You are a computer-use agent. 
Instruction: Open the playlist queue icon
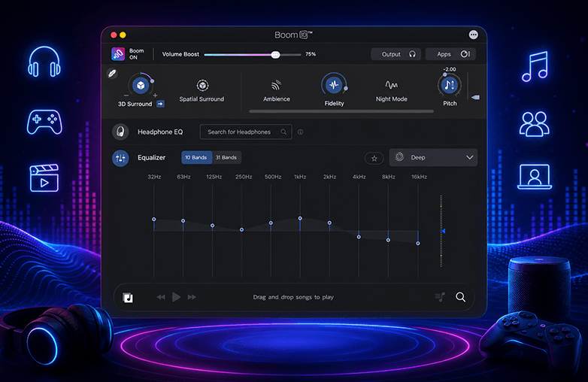pos(441,297)
